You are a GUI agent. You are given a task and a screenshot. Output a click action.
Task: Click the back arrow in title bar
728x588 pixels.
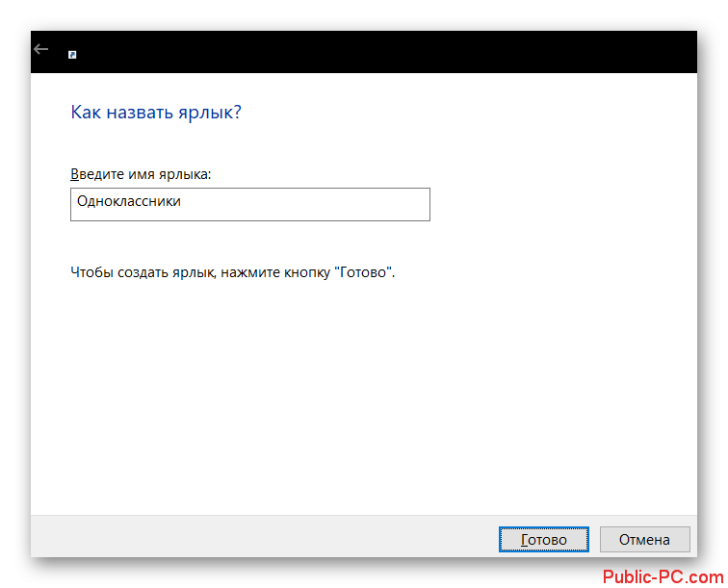coord(41,49)
